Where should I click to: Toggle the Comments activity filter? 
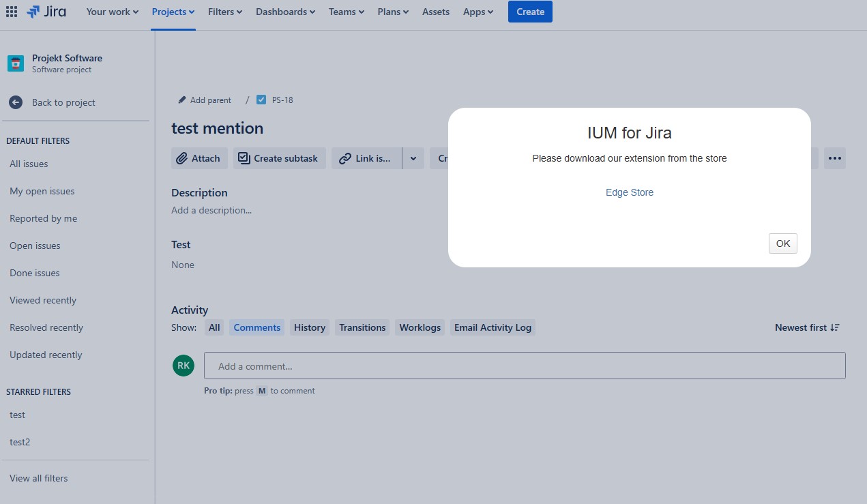[x=256, y=327]
